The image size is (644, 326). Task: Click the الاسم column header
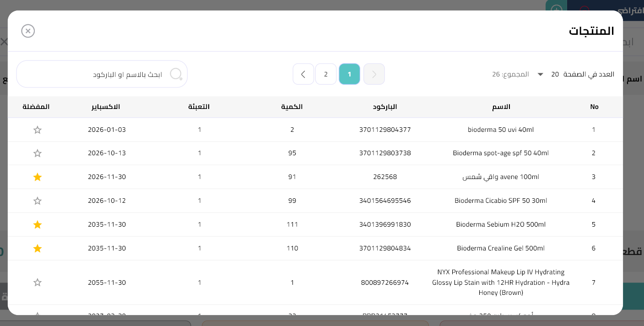501,107
